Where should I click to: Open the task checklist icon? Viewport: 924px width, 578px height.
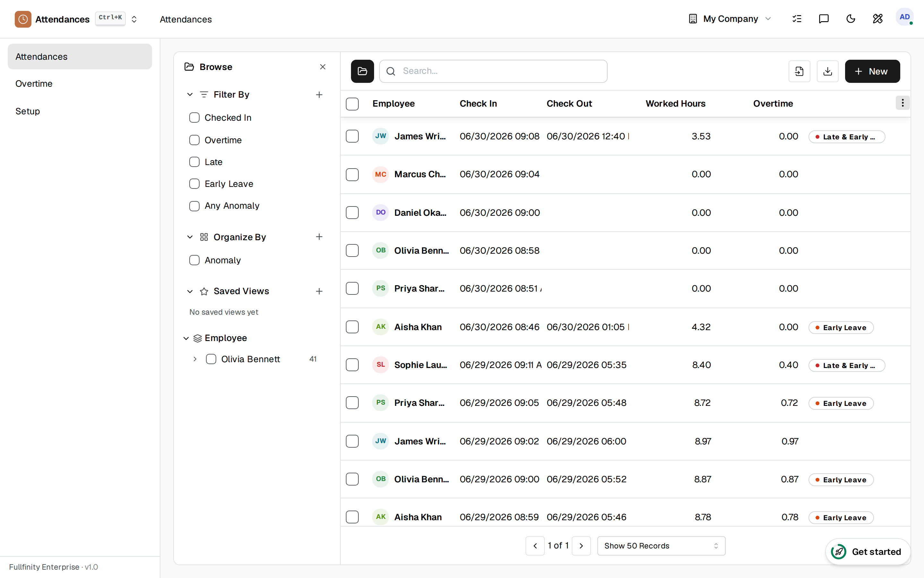point(797,19)
